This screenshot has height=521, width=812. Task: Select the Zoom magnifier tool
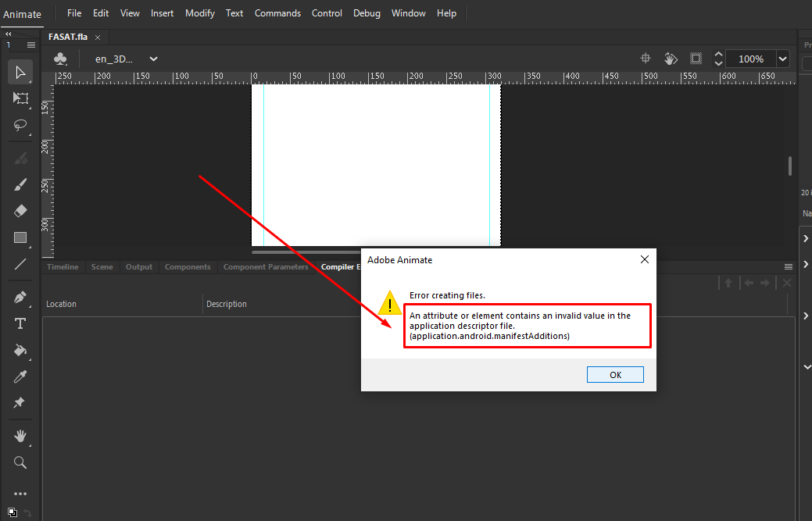pyautogui.click(x=20, y=462)
